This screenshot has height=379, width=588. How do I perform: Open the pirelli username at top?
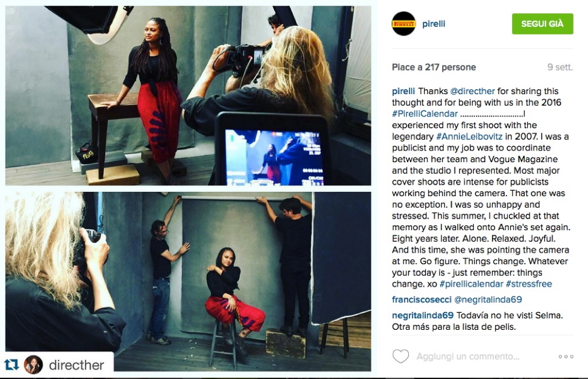coord(434,24)
